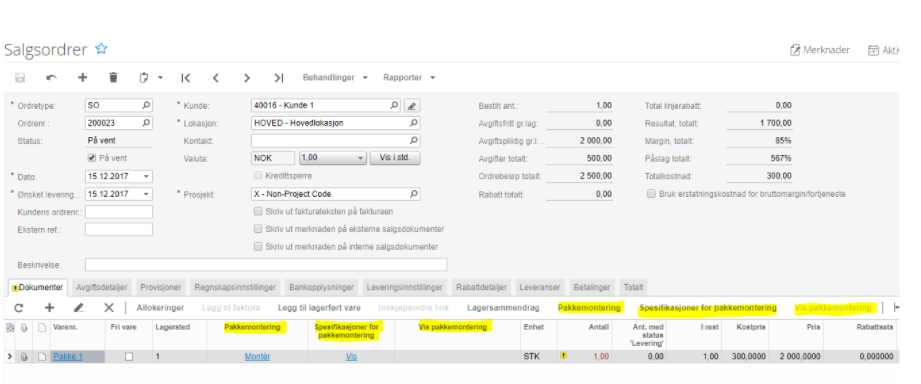
Task: Go to first record icon
Action: click(186, 78)
